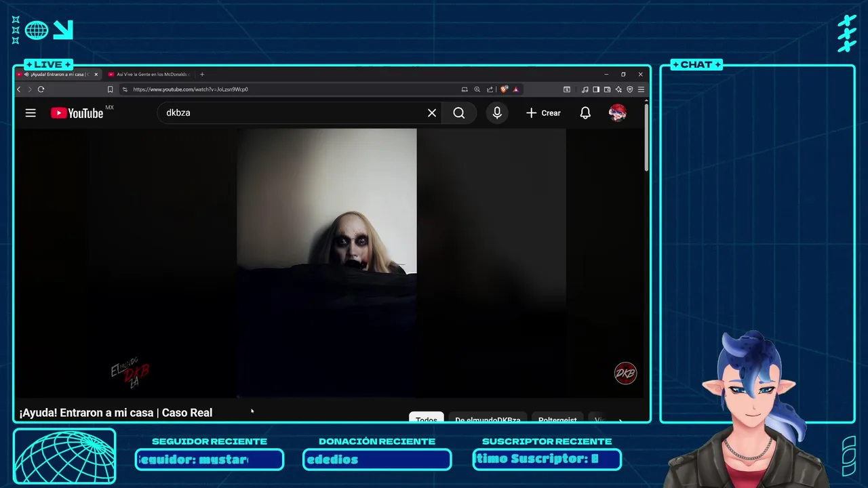Select the 'Todos' filter chip
Viewport: 868px width, 488px height.
pos(427,418)
